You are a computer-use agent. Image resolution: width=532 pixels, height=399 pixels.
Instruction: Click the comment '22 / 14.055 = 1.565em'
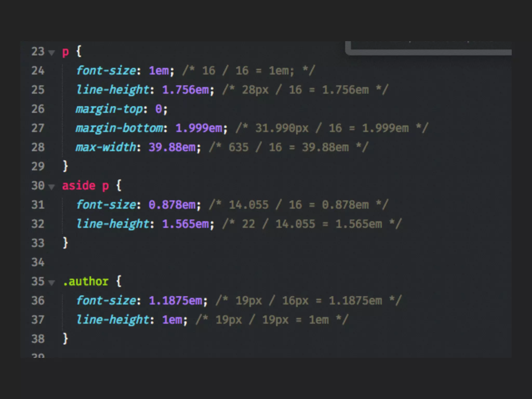coord(312,224)
